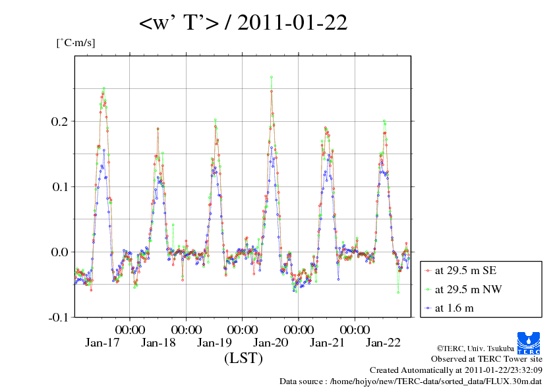Screen dimensions: 555x392
Task: Click the (LST) axis label
Action: (x=243, y=358)
